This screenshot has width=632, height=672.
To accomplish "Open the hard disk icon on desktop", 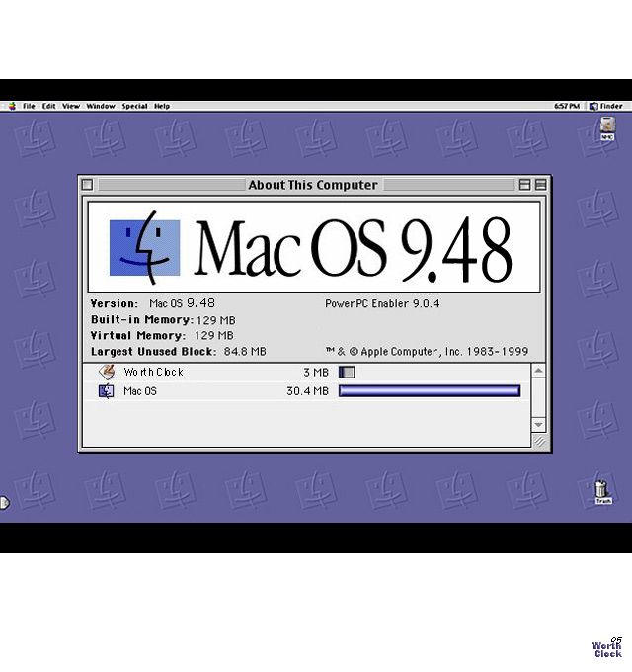I will (607, 128).
